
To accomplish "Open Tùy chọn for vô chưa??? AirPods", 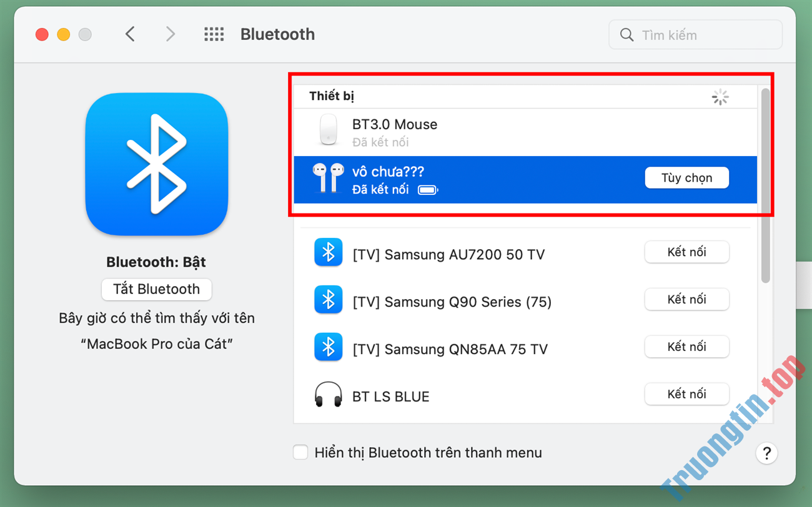I will click(686, 178).
